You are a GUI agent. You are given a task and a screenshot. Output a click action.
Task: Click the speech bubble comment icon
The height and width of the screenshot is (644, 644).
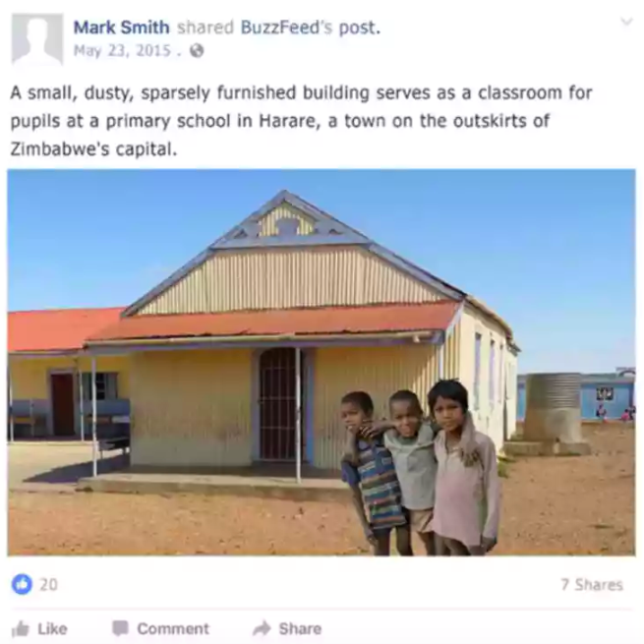(x=120, y=628)
